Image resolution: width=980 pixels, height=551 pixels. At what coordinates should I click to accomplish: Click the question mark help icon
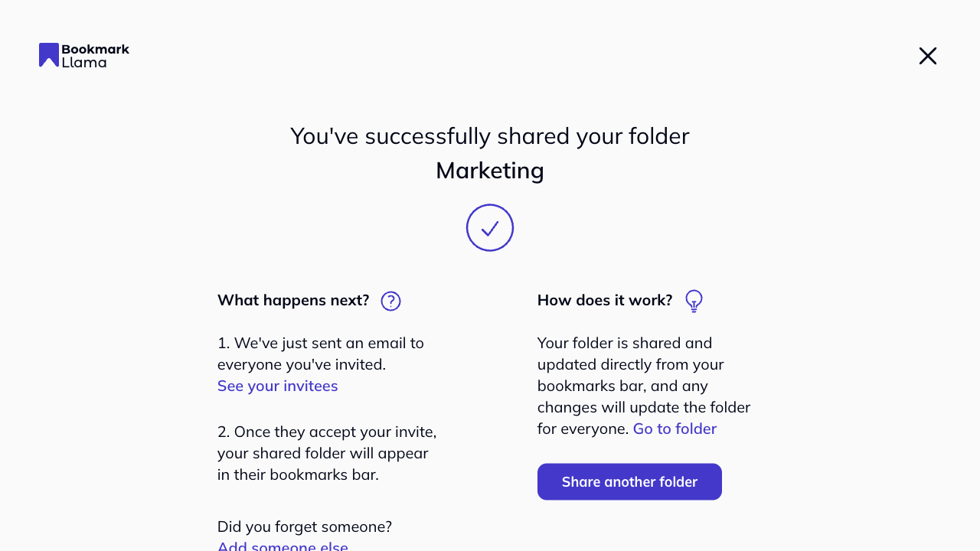point(390,301)
